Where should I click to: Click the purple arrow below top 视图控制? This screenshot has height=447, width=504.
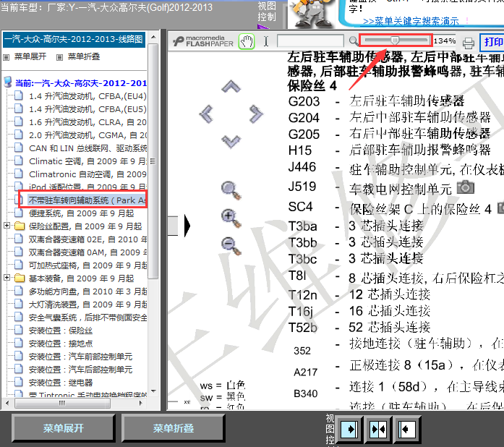pyautogui.click(x=263, y=27)
